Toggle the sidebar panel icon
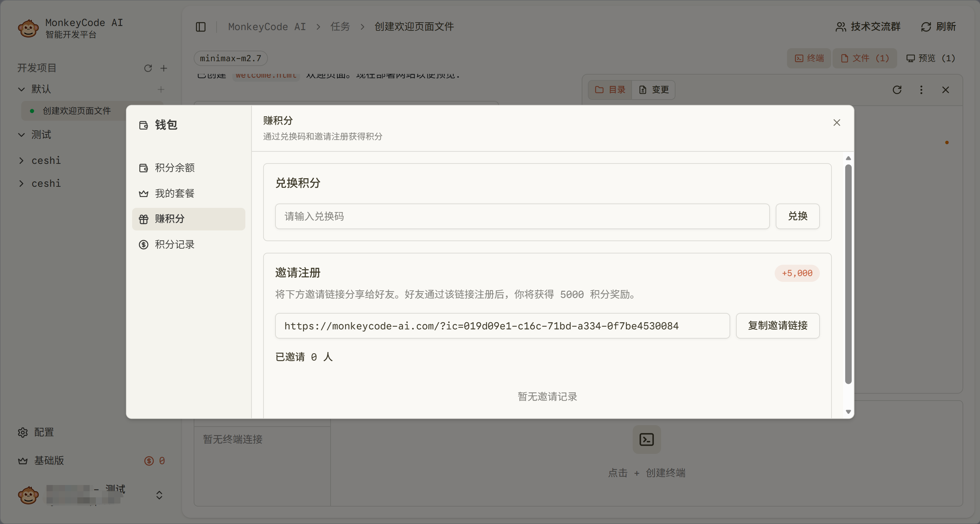The width and height of the screenshot is (980, 524). (x=201, y=27)
